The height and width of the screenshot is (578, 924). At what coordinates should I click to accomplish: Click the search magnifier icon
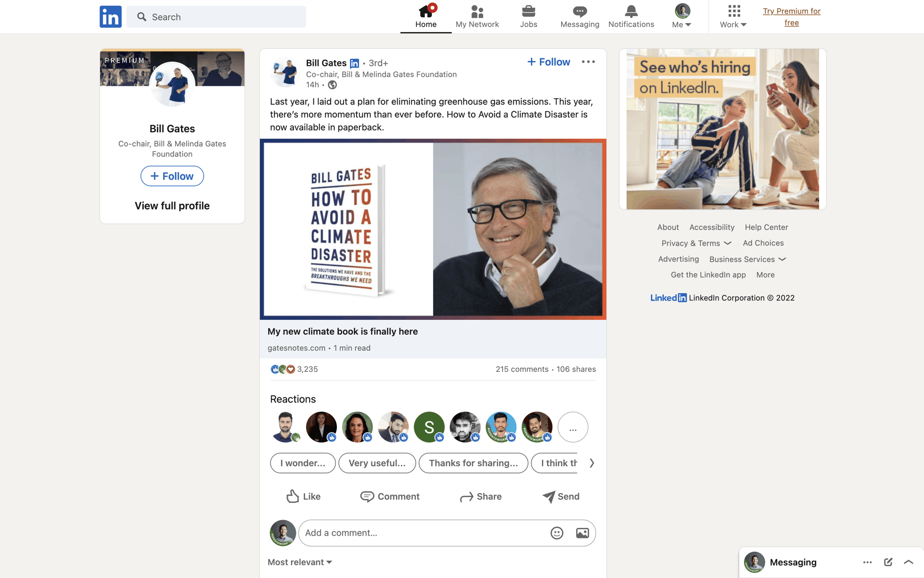coord(141,17)
